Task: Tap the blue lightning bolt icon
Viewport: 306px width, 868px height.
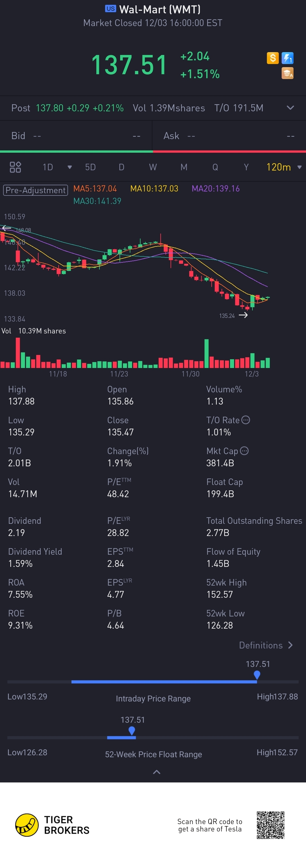Action: pos(288,58)
